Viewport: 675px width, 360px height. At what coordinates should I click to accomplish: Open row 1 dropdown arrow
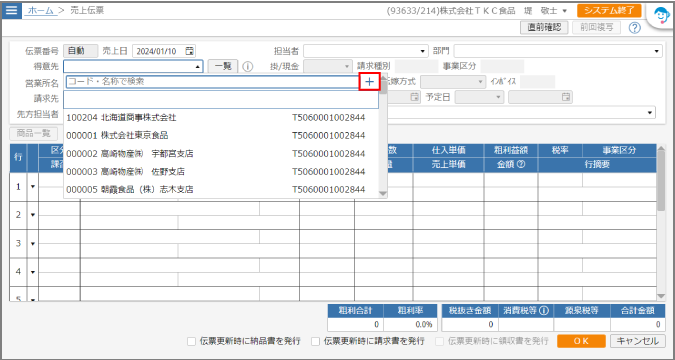pyautogui.click(x=33, y=187)
